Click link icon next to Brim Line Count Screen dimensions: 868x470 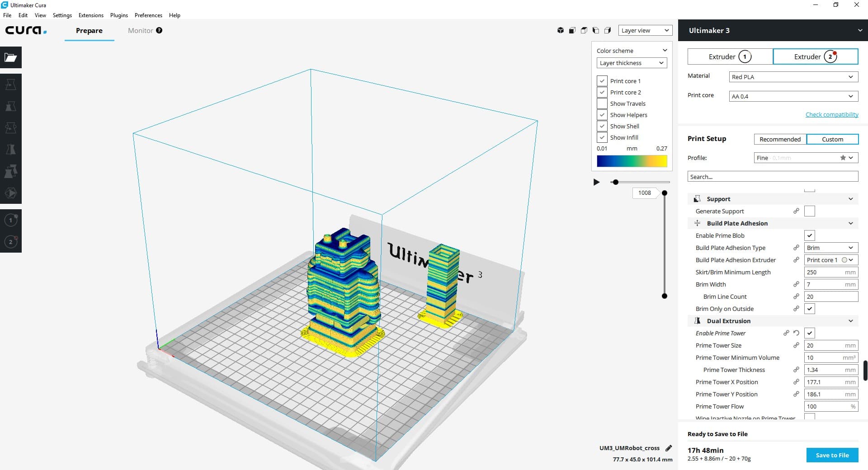pos(796,296)
